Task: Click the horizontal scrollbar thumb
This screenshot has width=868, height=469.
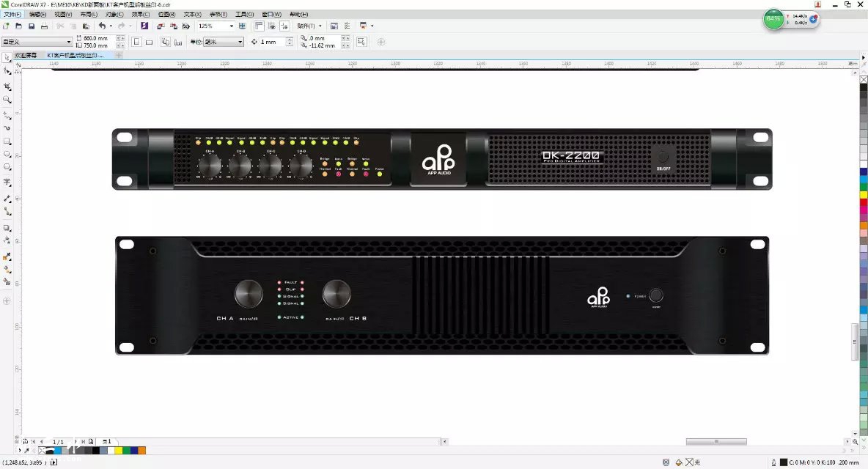Action: pyautogui.click(x=716, y=441)
